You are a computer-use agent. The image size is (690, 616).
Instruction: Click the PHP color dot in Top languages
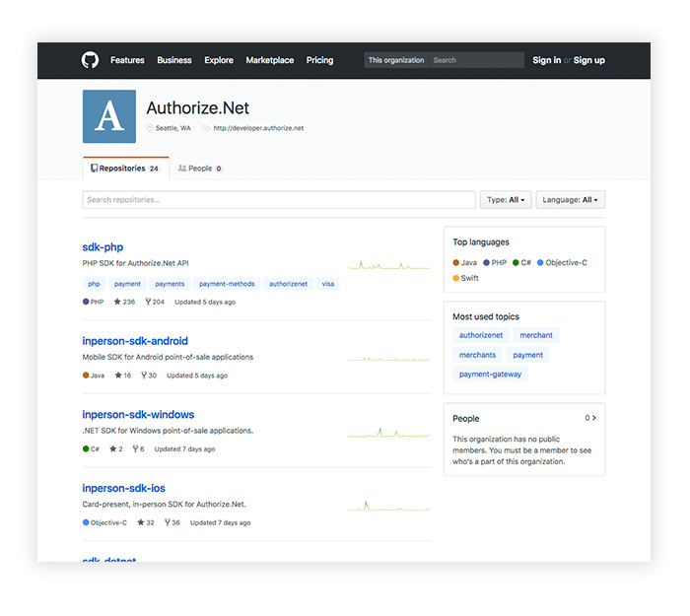[486, 263]
